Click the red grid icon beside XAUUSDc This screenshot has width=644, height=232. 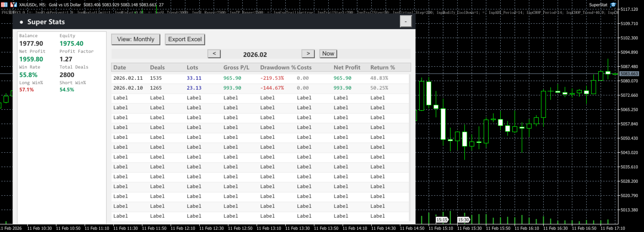pyautogui.click(x=4, y=4)
